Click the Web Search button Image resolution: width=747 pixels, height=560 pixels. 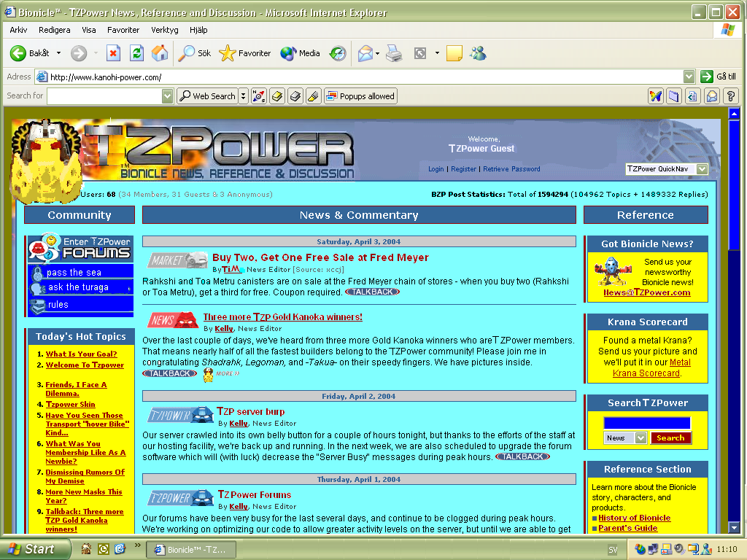click(208, 96)
